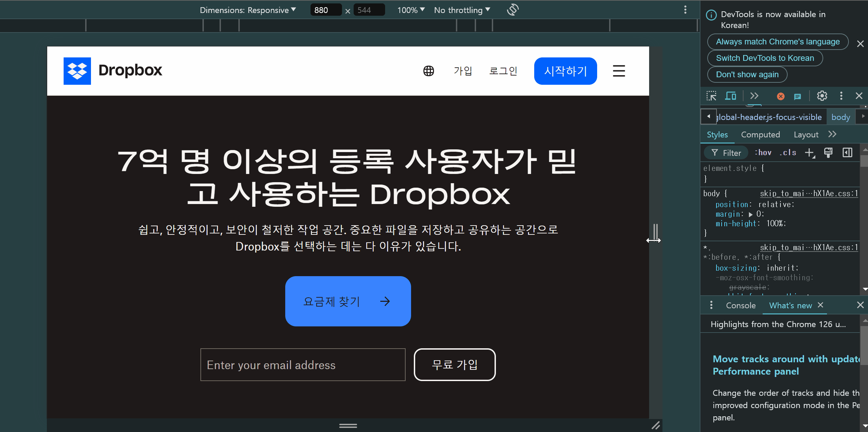Click the info icon in language banner
Viewport: 868px width, 432px height.
(711, 15)
